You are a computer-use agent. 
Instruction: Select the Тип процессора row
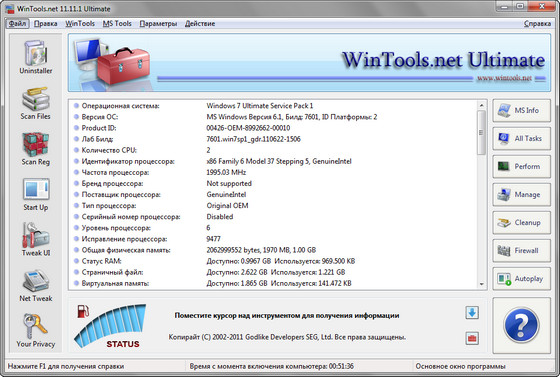coord(274,206)
